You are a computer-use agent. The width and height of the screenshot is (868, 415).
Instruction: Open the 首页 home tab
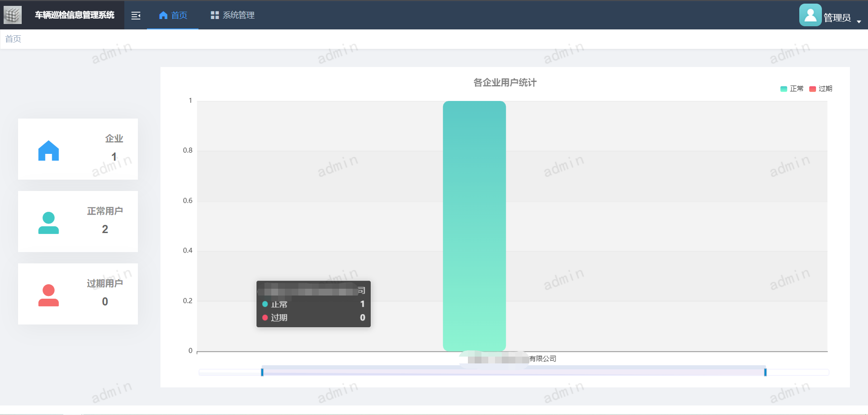173,15
